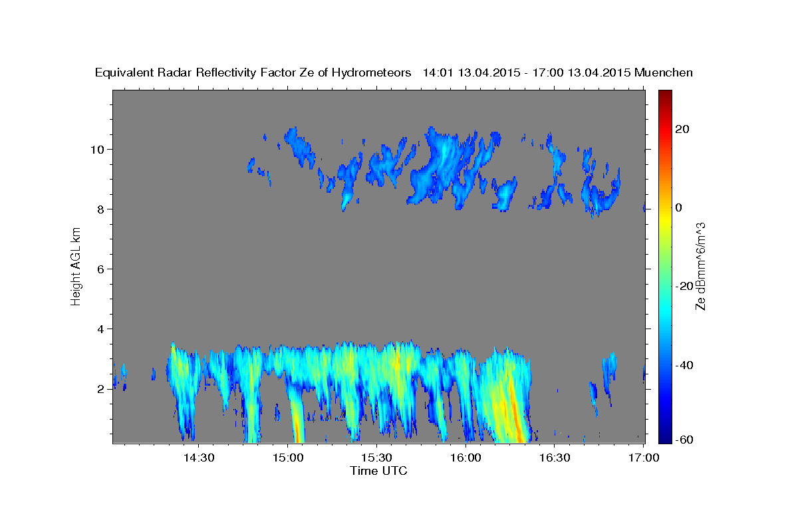Click the colorbar value -20

point(685,286)
